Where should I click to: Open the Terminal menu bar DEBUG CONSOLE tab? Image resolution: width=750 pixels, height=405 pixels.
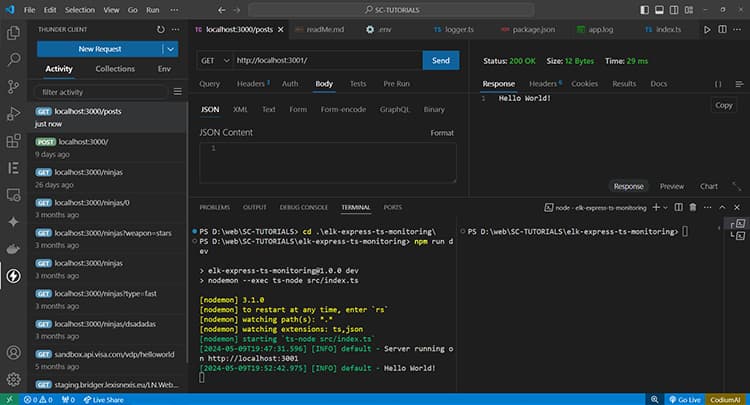click(x=306, y=207)
